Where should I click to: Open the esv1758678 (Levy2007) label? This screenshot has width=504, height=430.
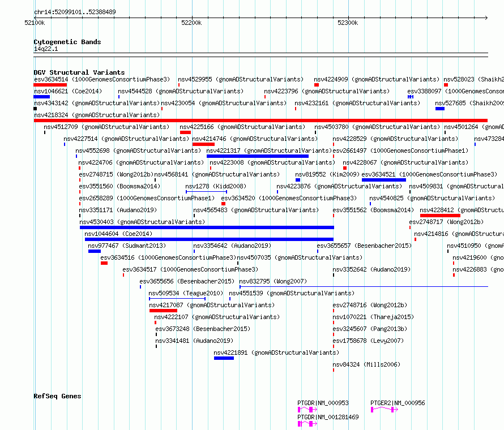[368, 341]
